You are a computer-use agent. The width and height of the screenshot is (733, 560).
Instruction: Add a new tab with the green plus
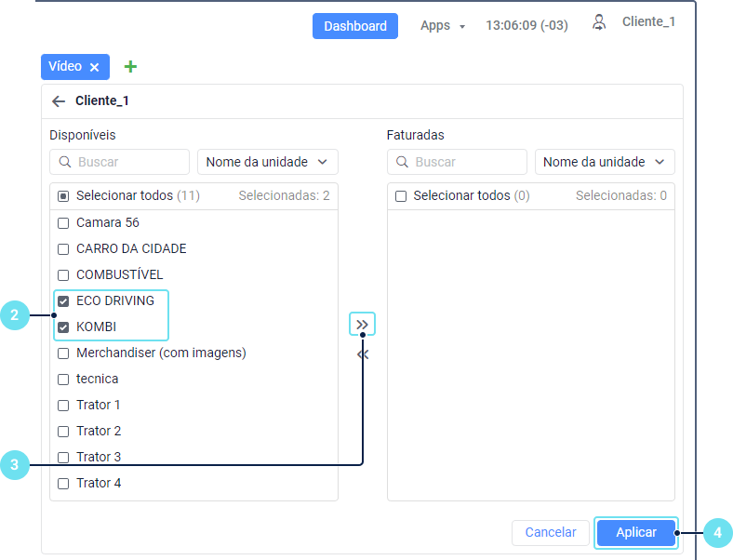[x=130, y=67]
